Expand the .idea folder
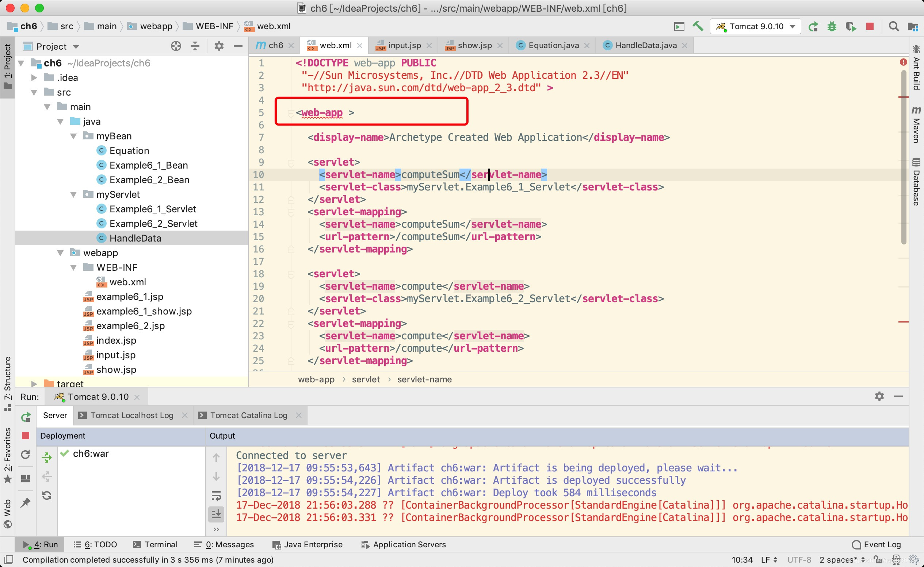This screenshot has height=567, width=924. coord(34,78)
